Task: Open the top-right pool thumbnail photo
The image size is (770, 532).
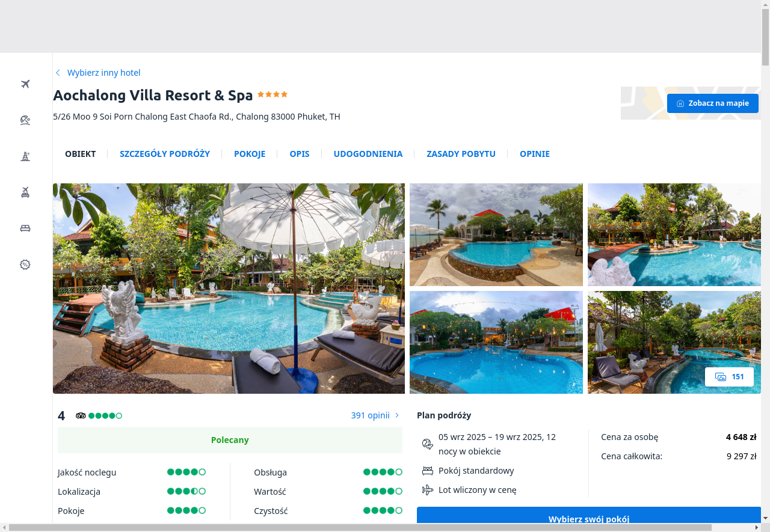Action: tap(674, 234)
